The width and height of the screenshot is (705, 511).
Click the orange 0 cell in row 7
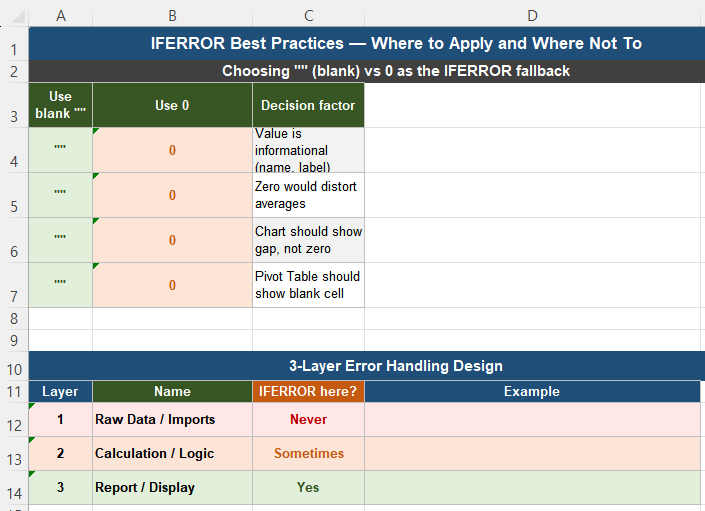pyautogui.click(x=172, y=285)
